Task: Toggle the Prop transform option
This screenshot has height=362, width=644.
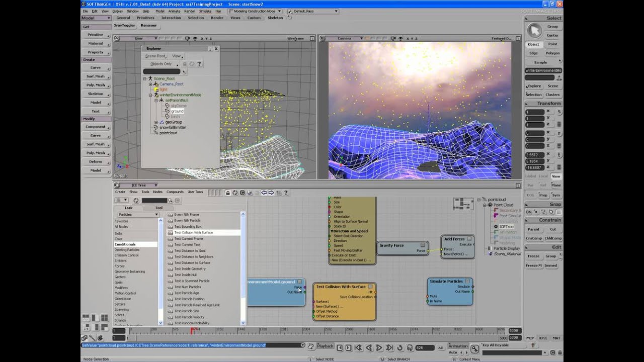Action: click(543, 195)
